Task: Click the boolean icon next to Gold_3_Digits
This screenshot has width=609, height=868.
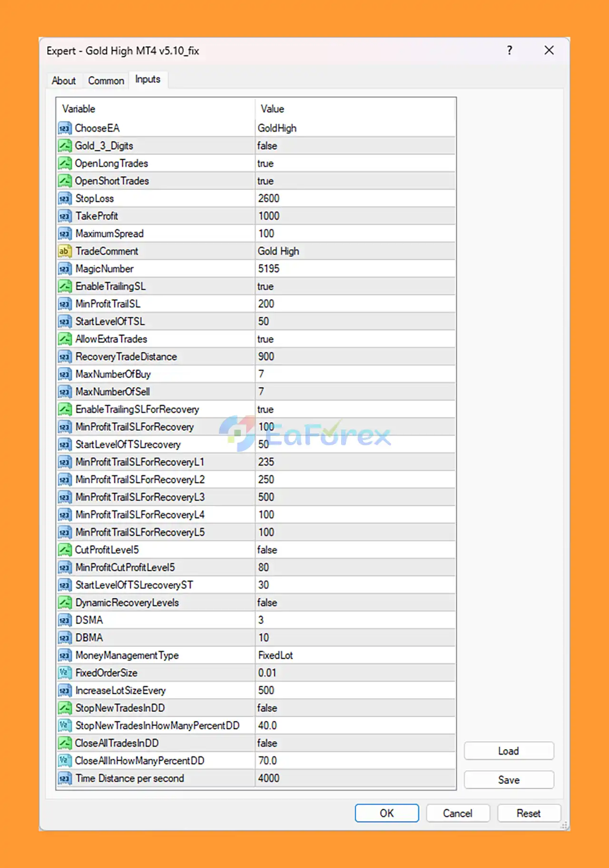Action: point(65,146)
